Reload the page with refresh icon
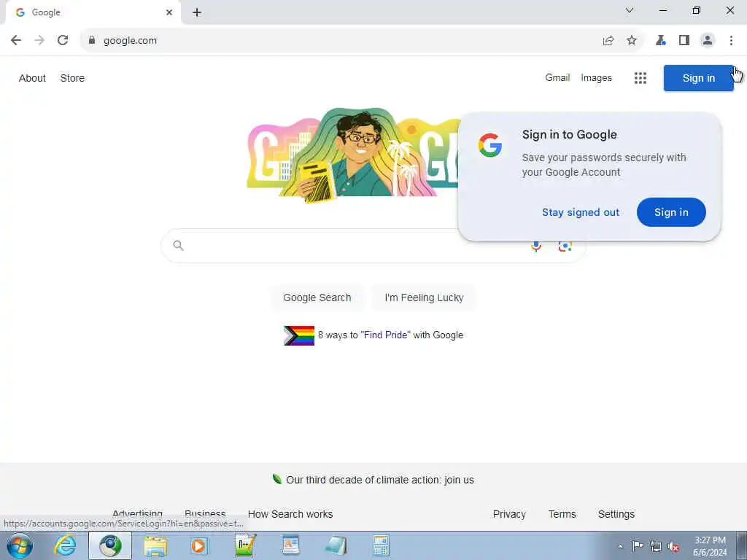Viewport: 747px width, 560px height. click(x=63, y=41)
